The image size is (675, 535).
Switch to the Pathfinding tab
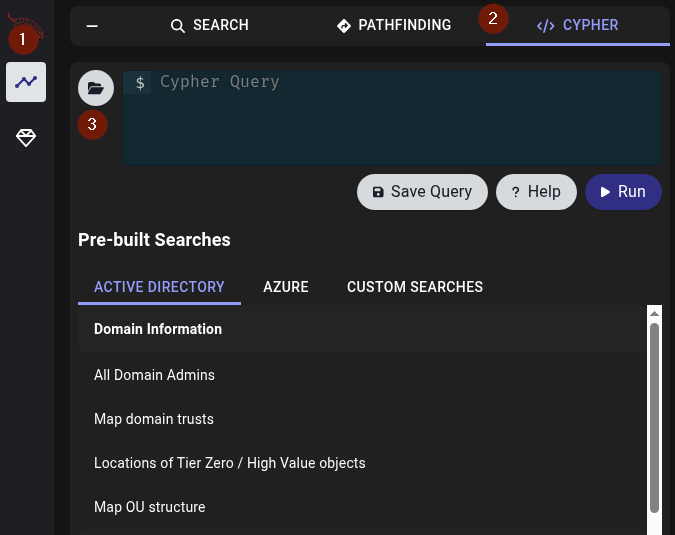pyautogui.click(x=394, y=25)
